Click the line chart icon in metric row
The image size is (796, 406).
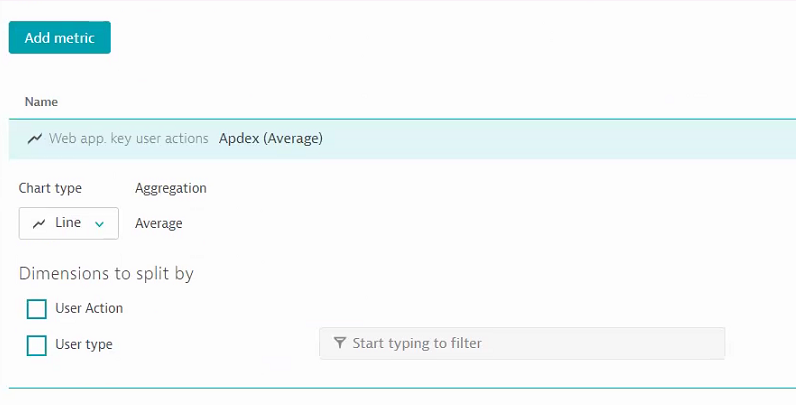[35, 139]
